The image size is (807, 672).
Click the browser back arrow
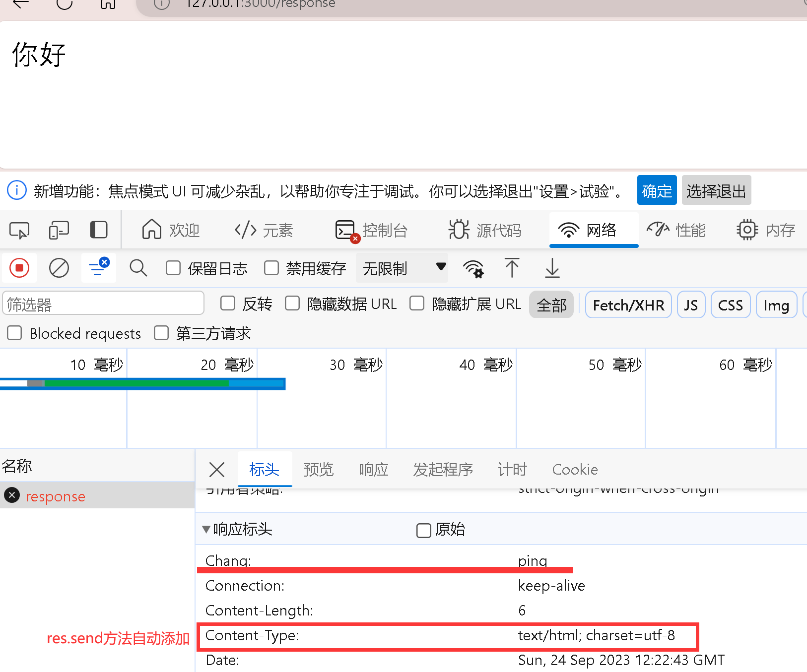click(x=21, y=3)
